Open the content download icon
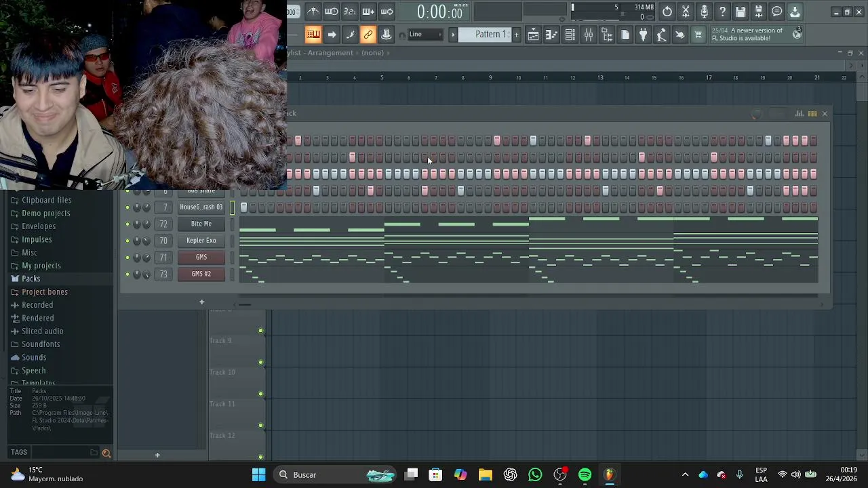This screenshot has width=868, height=488. point(795,12)
